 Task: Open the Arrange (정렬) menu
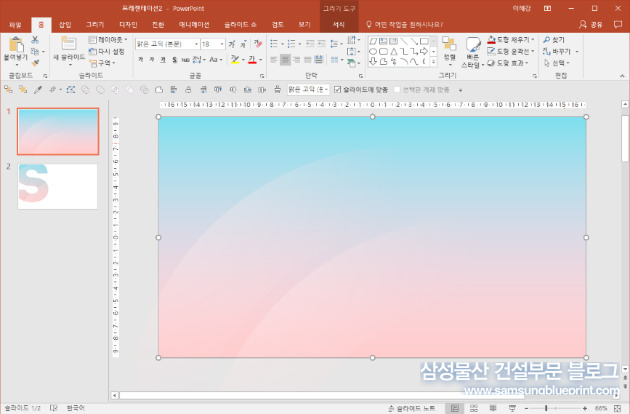point(449,51)
